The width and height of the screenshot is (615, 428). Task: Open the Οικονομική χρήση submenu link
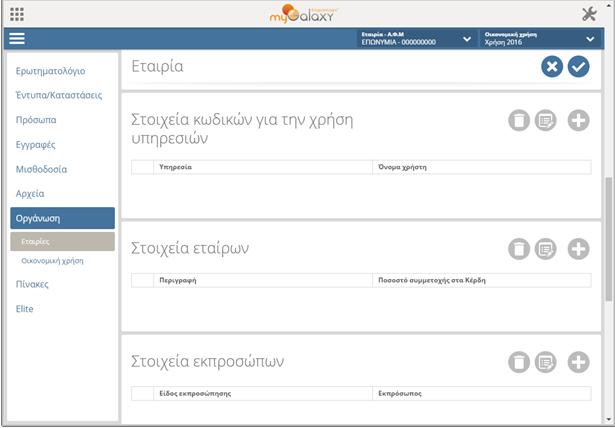coord(52,261)
